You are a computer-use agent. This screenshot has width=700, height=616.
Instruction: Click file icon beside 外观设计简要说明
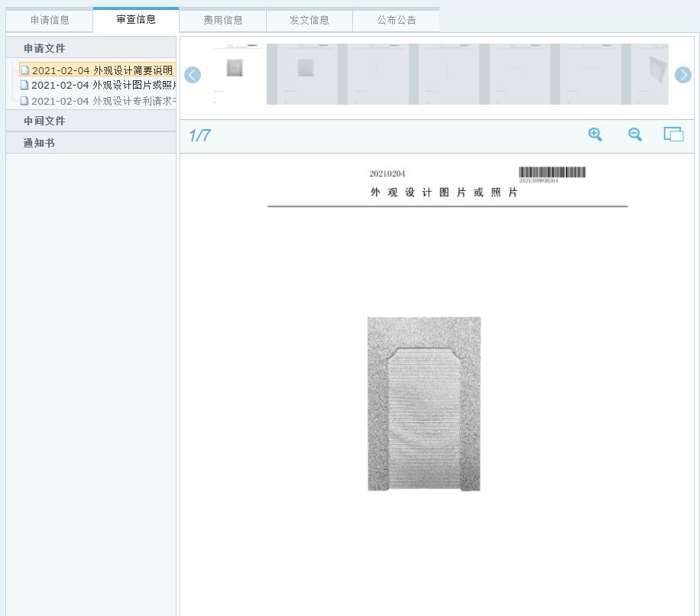(x=25, y=70)
